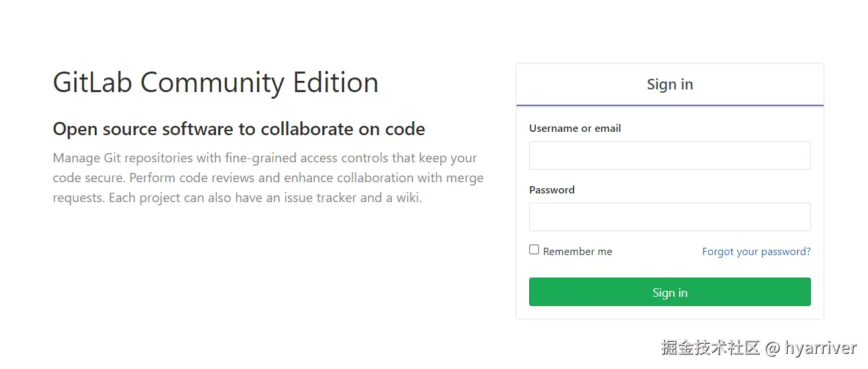Click the word "GitLab" in the heading
Image resolution: width=868 pixels, height=369 pixels.
[93, 83]
